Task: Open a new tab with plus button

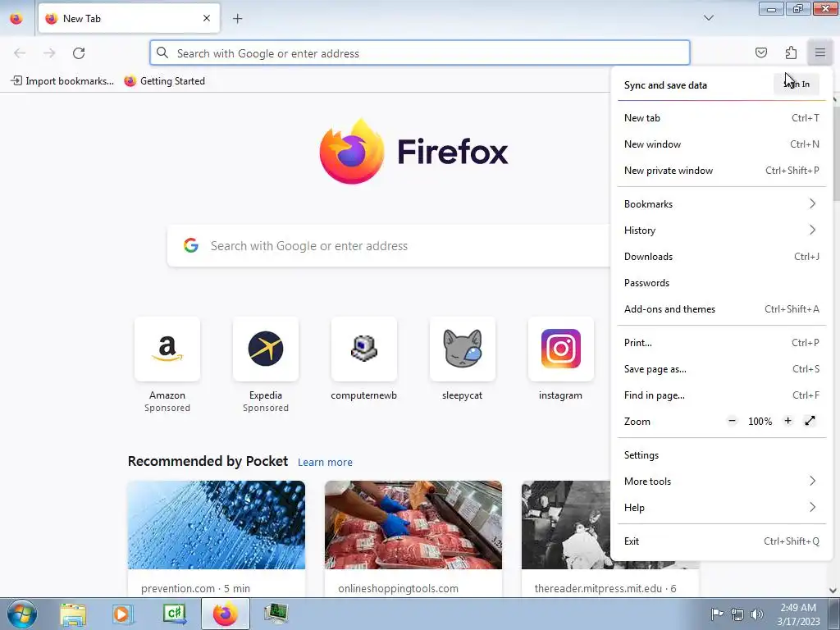Action: (237, 19)
